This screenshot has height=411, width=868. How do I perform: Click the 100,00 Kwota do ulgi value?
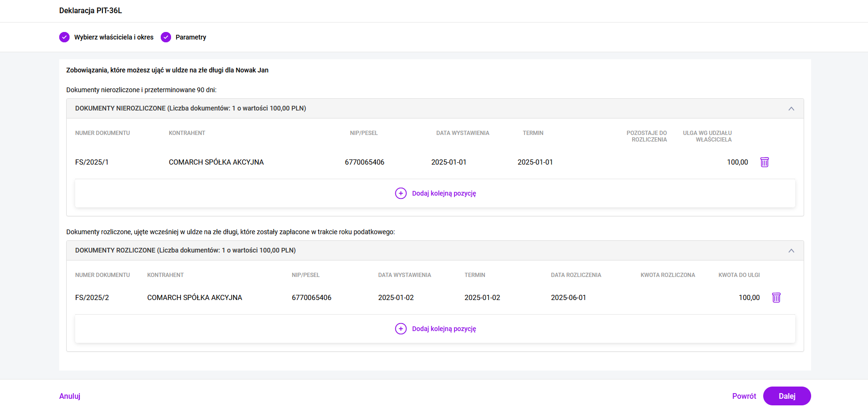click(x=749, y=298)
